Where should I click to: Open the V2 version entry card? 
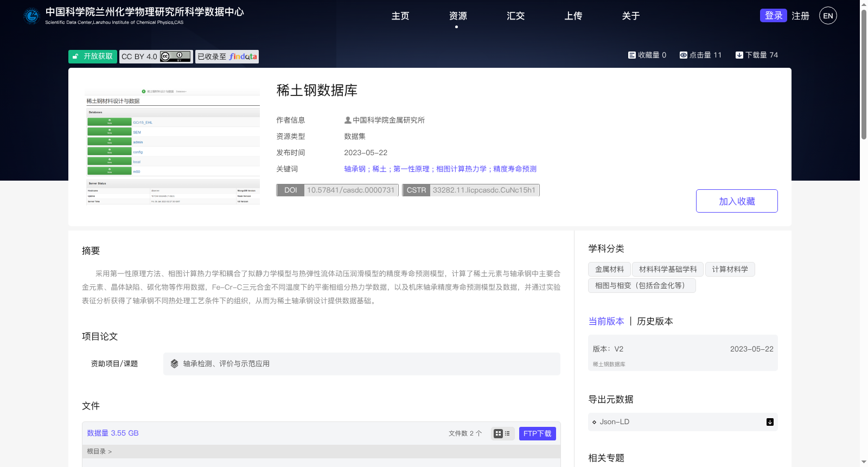point(683,353)
